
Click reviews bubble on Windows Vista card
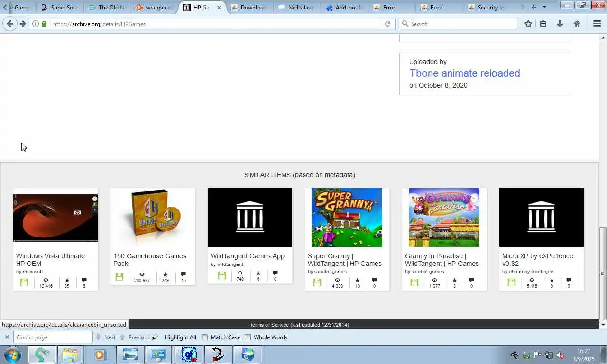pyautogui.click(x=84, y=280)
